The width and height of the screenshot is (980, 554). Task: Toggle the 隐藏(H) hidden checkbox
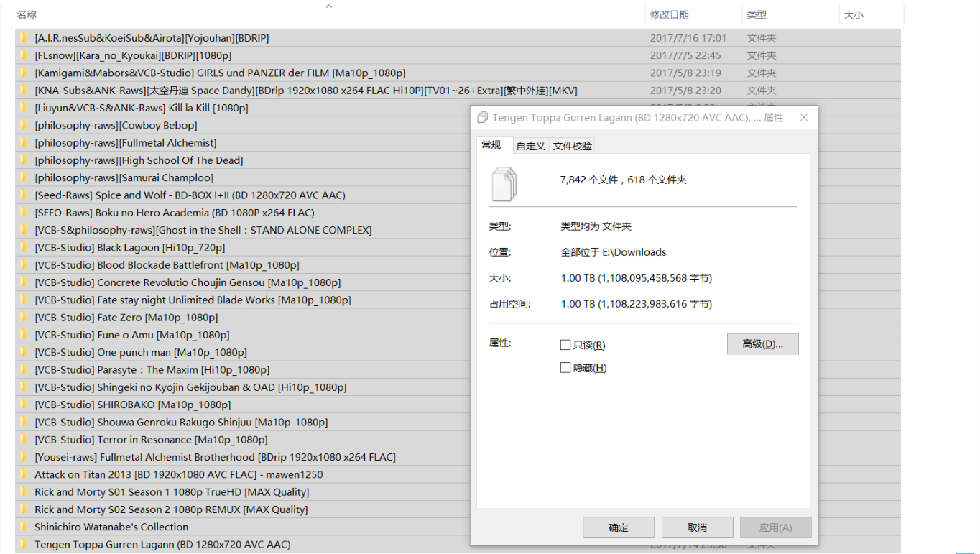coord(565,368)
